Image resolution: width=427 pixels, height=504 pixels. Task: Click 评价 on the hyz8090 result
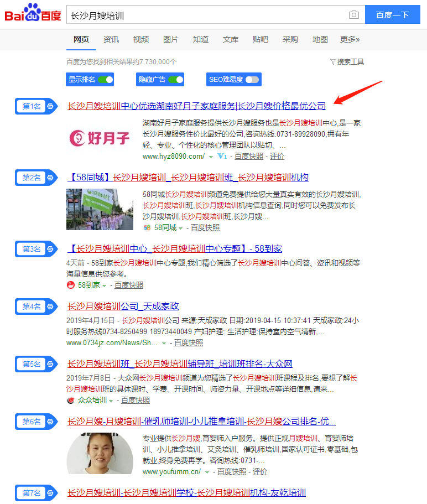click(x=277, y=157)
